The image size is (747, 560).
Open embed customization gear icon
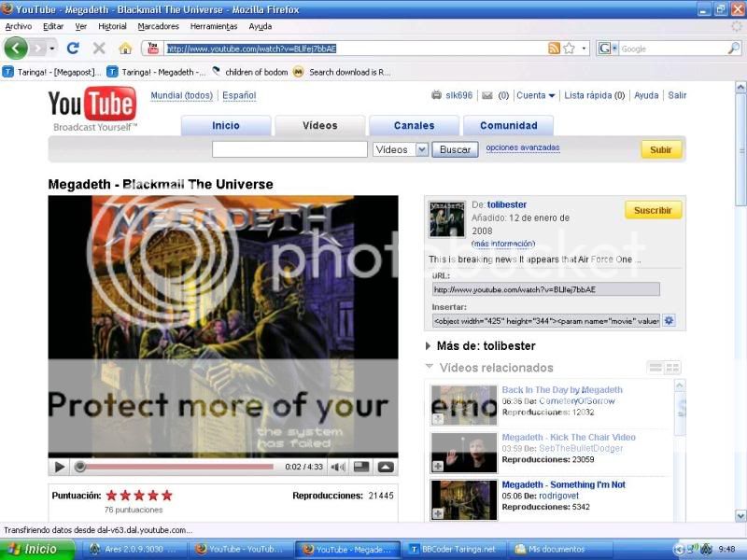[669, 320]
